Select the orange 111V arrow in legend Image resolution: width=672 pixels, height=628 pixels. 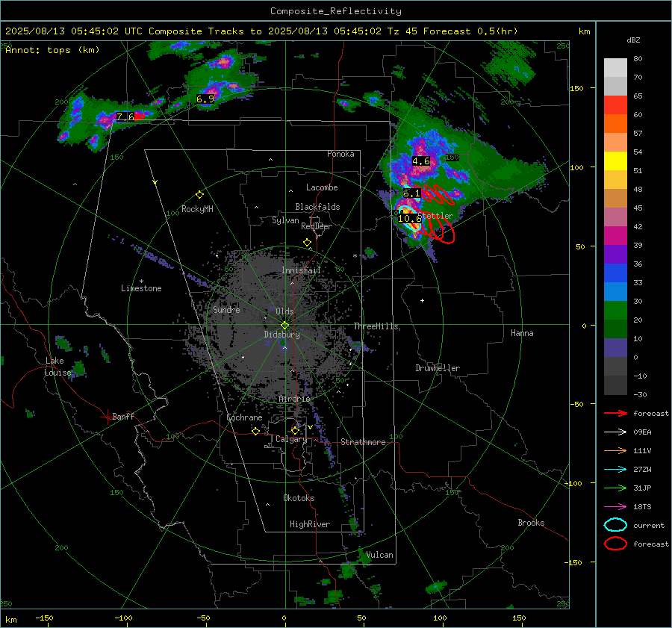(x=615, y=450)
